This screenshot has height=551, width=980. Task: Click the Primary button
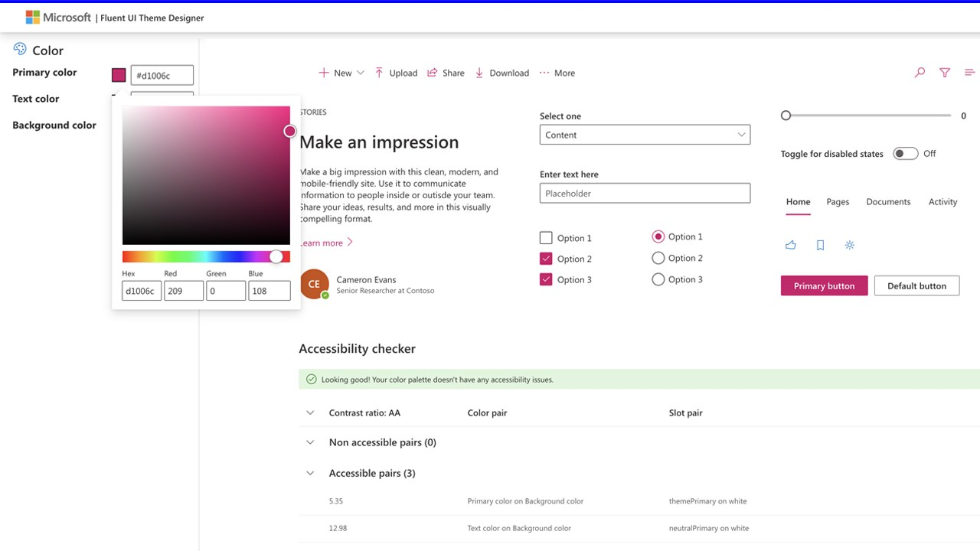tap(824, 285)
